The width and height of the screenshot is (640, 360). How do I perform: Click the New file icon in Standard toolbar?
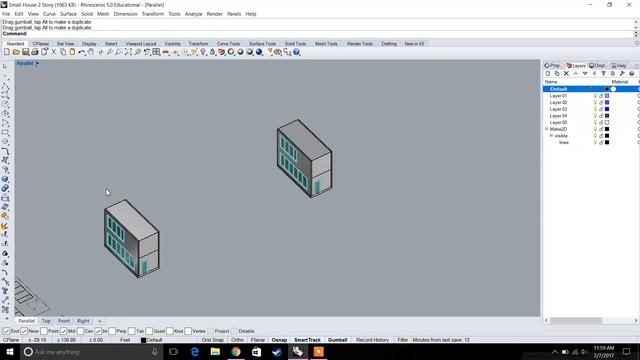pos(7,52)
